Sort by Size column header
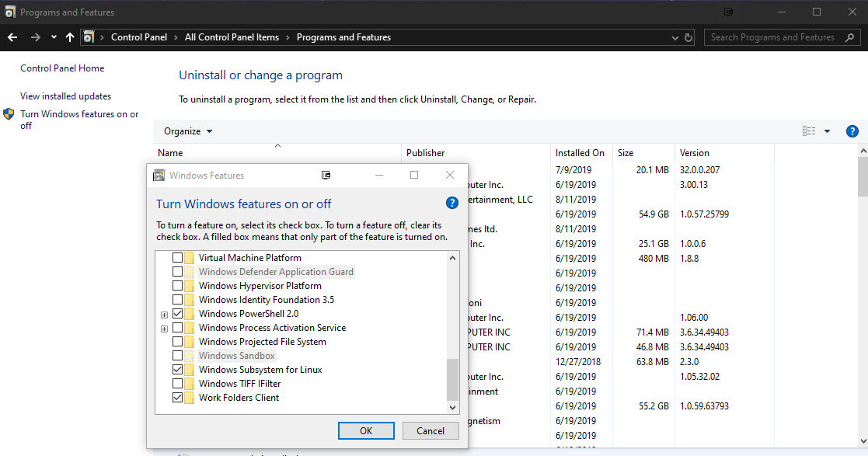 coord(643,153)
